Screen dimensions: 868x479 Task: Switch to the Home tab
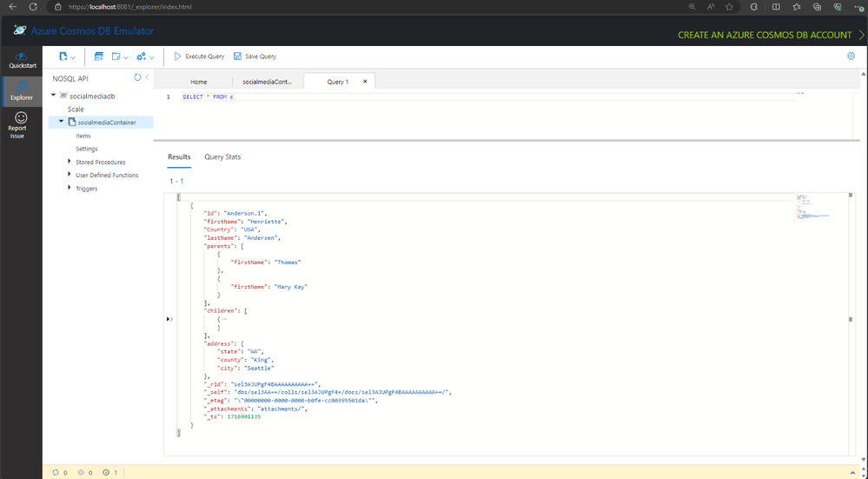(x=199, y=82)
